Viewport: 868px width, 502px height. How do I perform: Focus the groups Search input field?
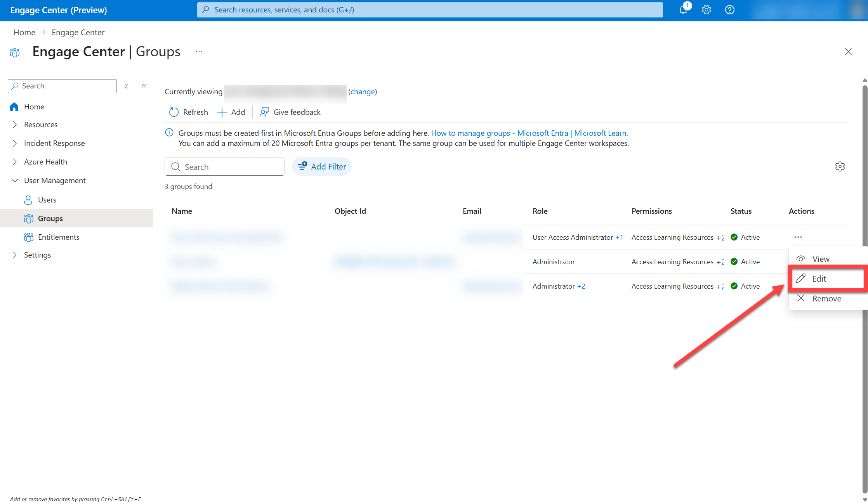point(224,167)
